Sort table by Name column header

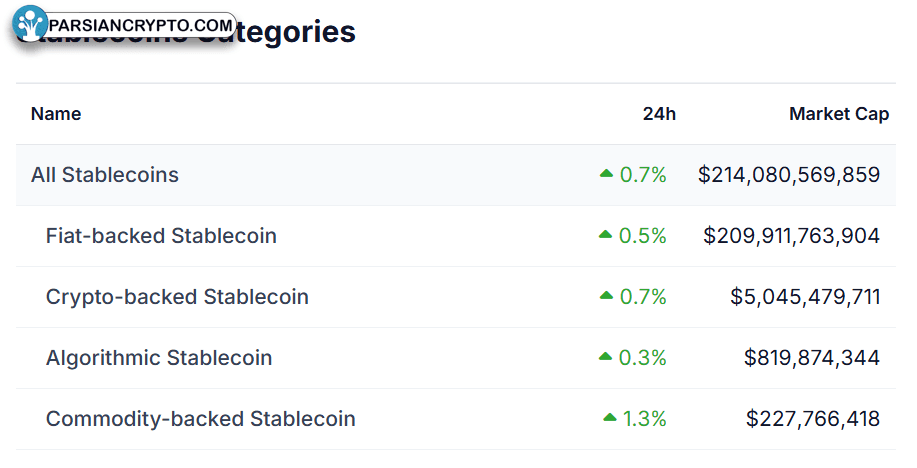[56, 113]
